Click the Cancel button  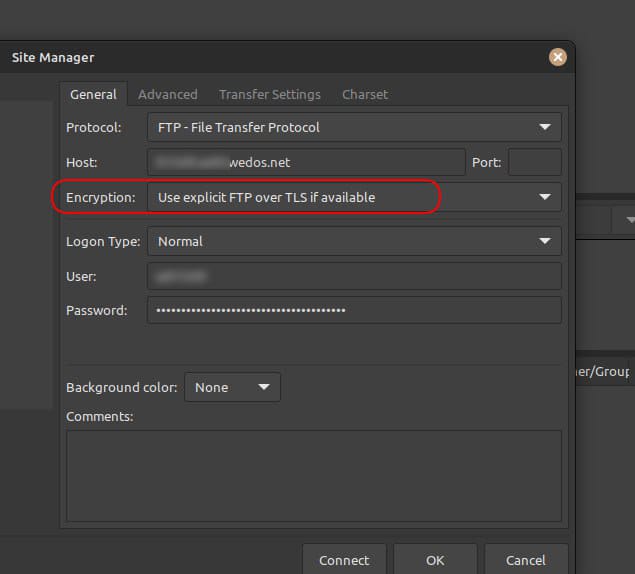(526, 560)
